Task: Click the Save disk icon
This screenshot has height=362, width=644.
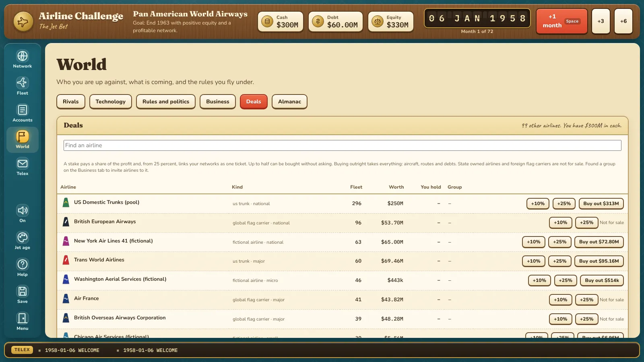Action: click(23, 291)
